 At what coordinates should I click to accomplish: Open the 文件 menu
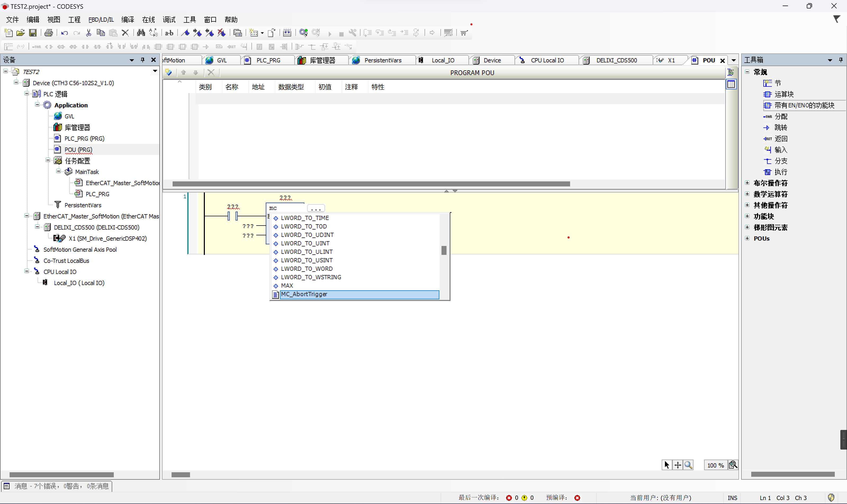tap(12, 20)
